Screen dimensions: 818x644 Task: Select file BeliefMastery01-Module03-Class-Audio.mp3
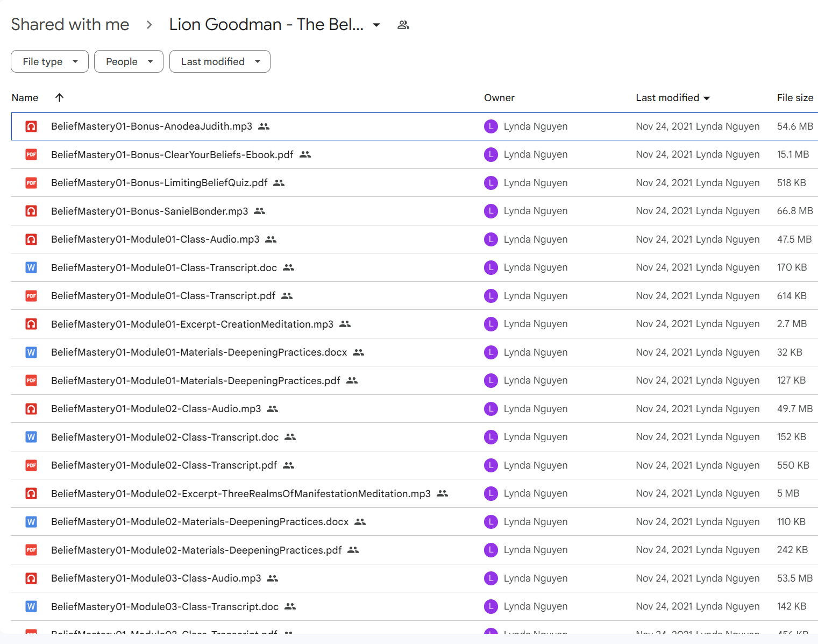click(x=156, y=578)
